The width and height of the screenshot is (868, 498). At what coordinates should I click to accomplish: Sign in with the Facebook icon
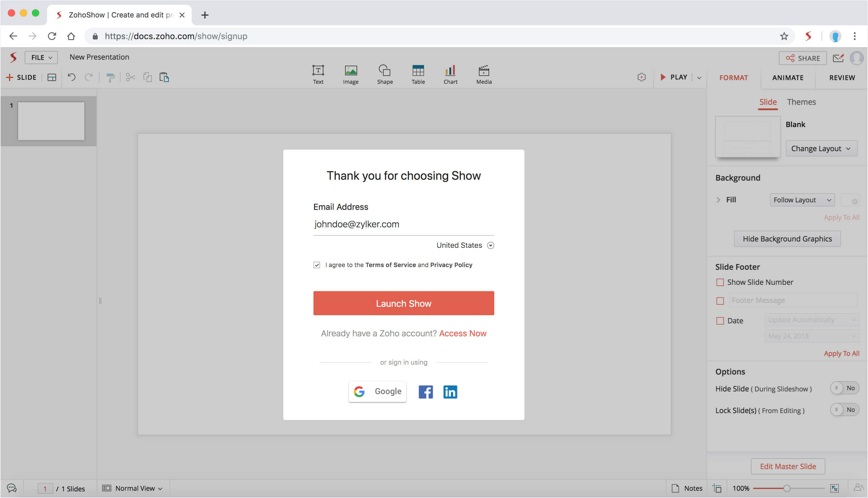(x=426, y=392)
